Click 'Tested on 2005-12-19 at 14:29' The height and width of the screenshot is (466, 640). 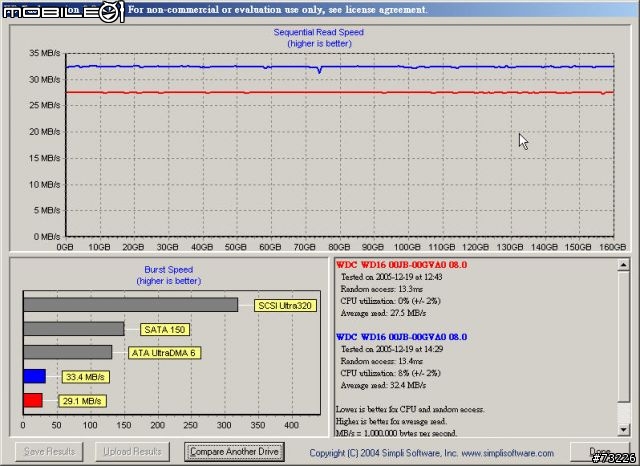tap(392, 349)
